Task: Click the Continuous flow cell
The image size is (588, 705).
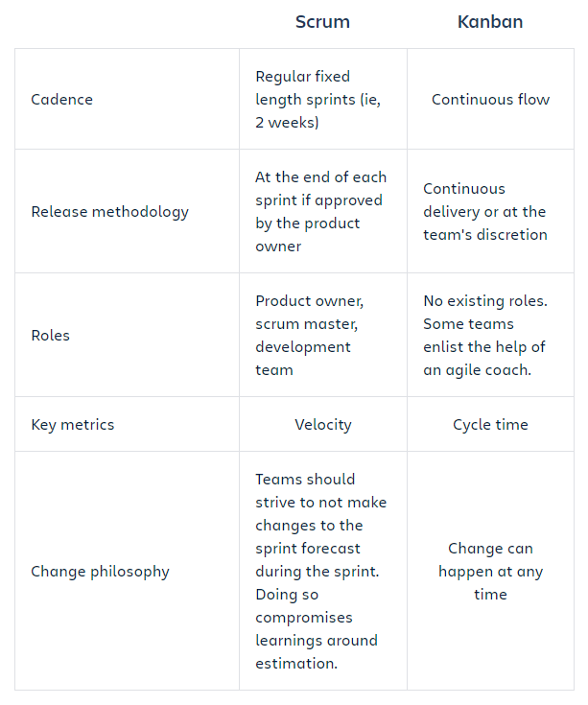Action: pos(490,100)
